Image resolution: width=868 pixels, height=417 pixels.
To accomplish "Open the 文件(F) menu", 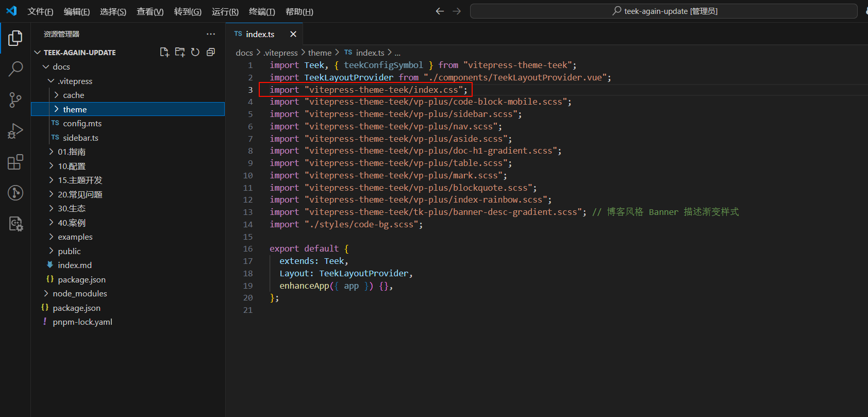I will [x=40, y=11].
